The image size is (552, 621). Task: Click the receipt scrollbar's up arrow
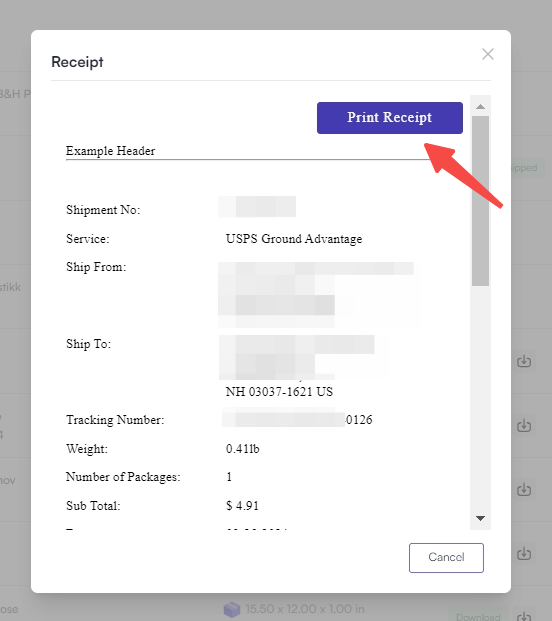click(480, 107)
